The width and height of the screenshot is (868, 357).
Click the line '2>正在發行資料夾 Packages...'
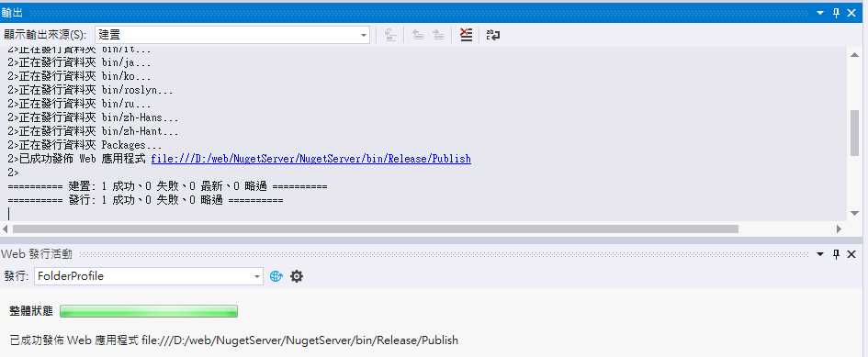click(x=85, y=145)
